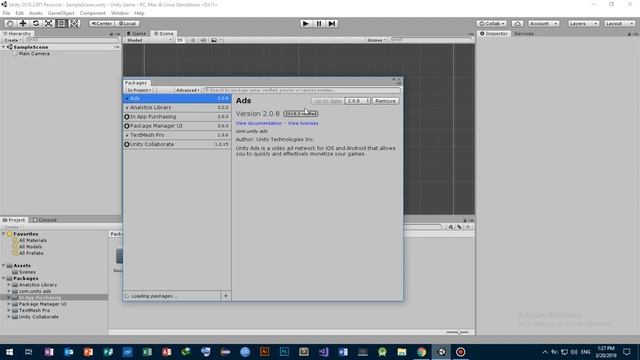
Task: Expand Analytics Library folder in Project tree
Action: [9, 285]
